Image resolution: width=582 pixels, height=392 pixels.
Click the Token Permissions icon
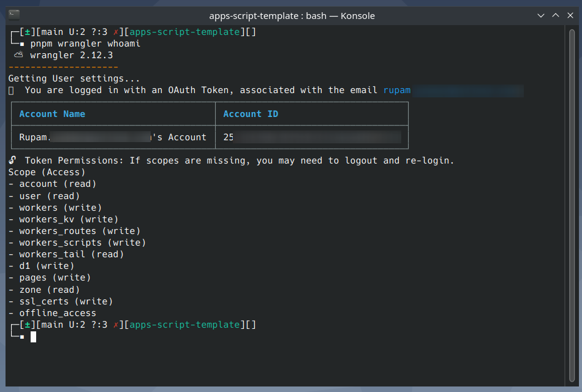pos(13,160)
